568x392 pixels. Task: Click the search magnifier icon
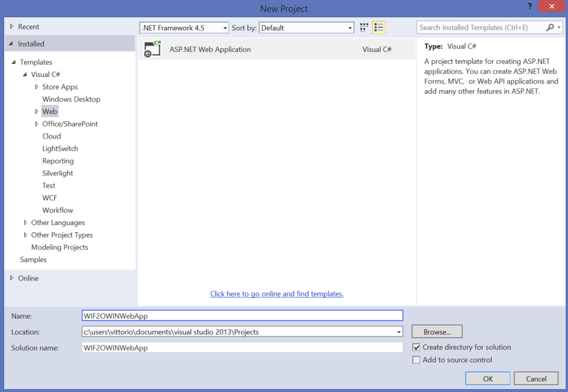tap(550, 27)
